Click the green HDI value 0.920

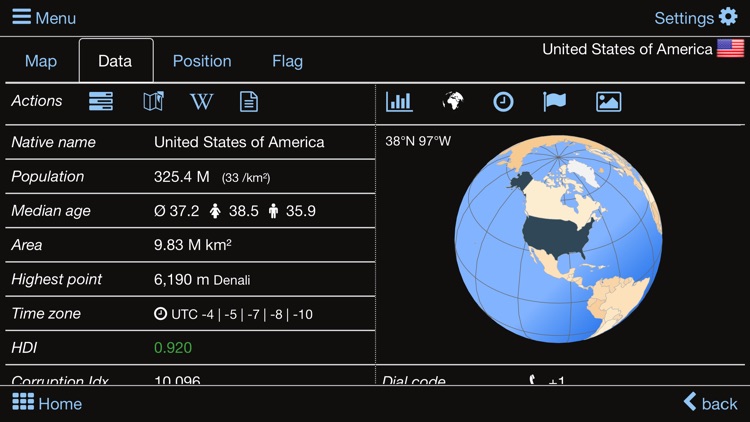coord(173,348)
